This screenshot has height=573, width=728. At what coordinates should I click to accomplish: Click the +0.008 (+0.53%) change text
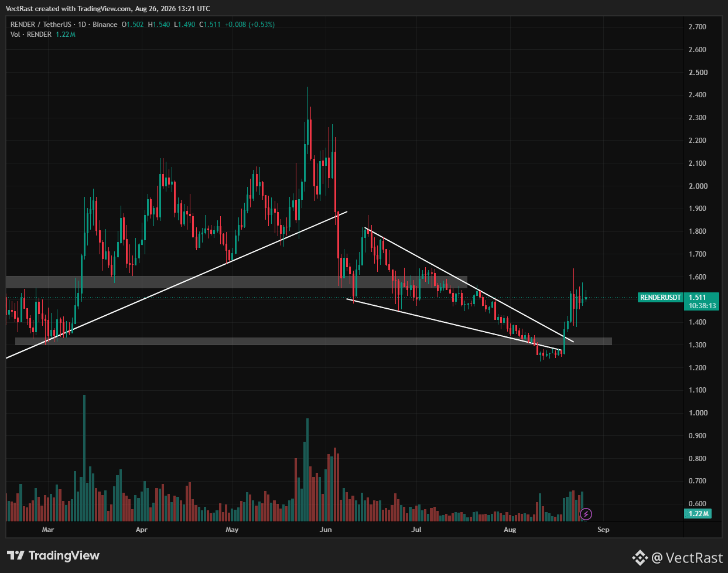(249, 25)
